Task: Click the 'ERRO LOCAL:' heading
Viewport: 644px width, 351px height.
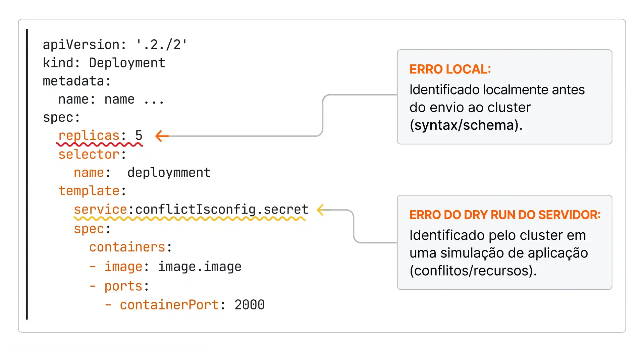Action: pyautogui.click(x=450, y=69)
